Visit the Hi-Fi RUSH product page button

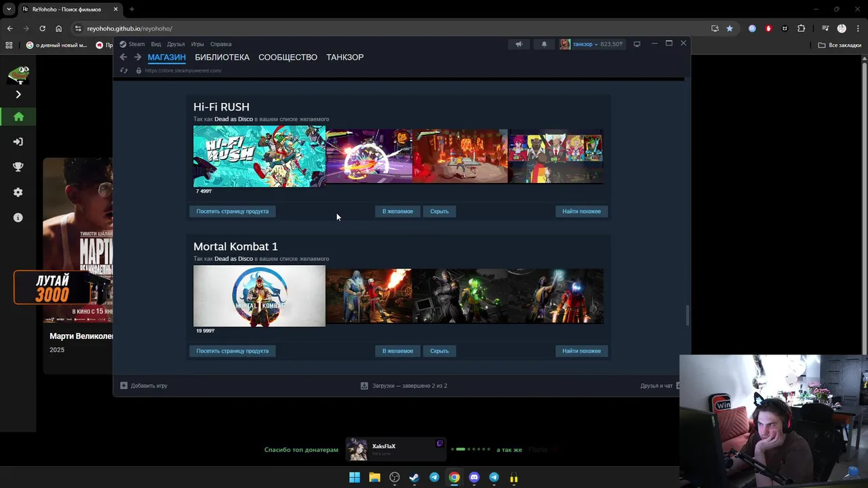point(233,211)
